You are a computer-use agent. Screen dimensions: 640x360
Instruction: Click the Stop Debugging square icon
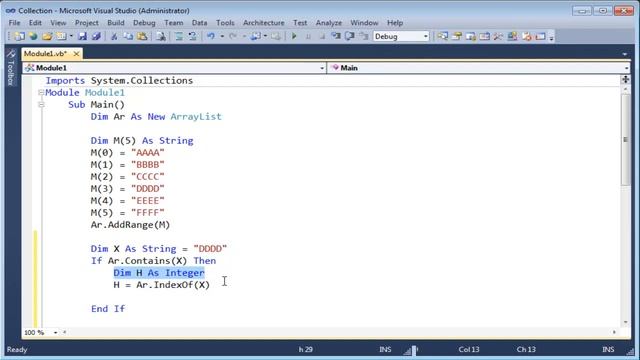(x=322, y=36)
